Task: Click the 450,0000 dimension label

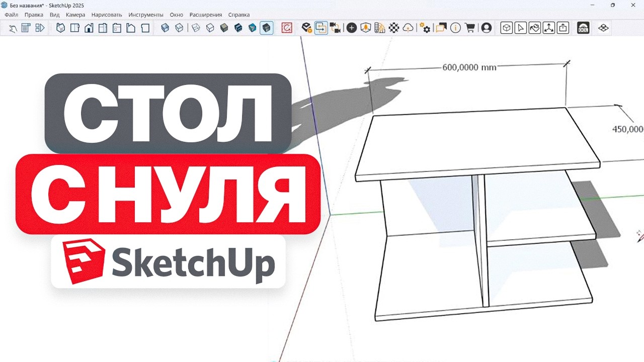Action: 628,129
